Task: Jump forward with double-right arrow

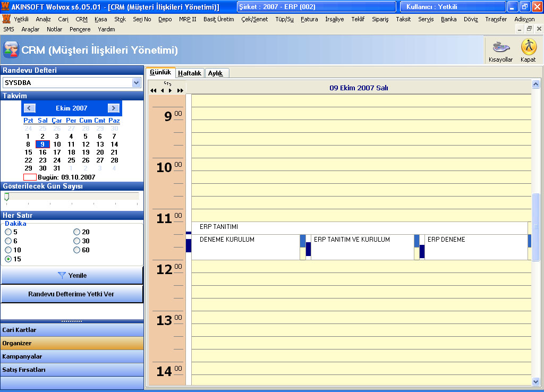Action: [180, 90]
